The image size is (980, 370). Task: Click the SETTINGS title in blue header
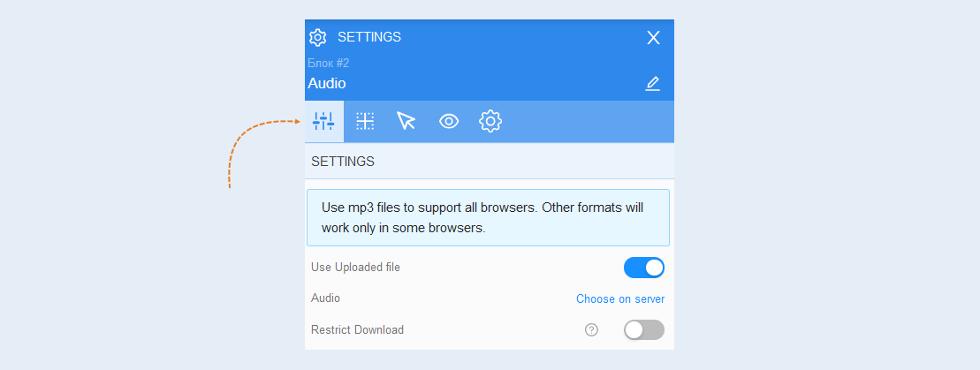[369, 37]
